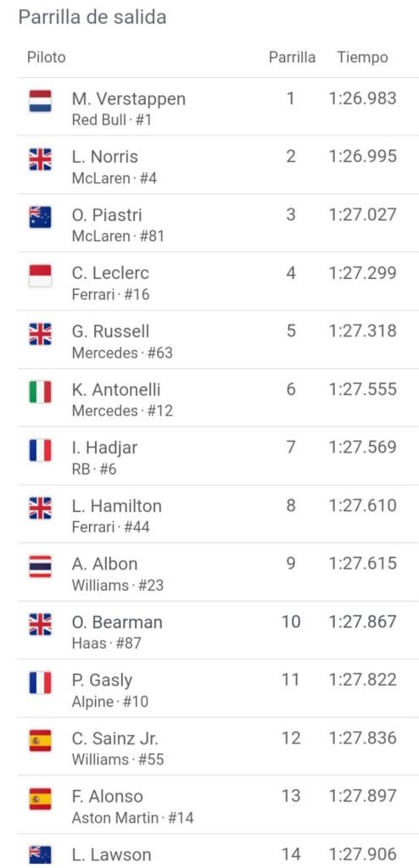Click the Netherlands flag beside M. Verstappen

click(40, 102)
